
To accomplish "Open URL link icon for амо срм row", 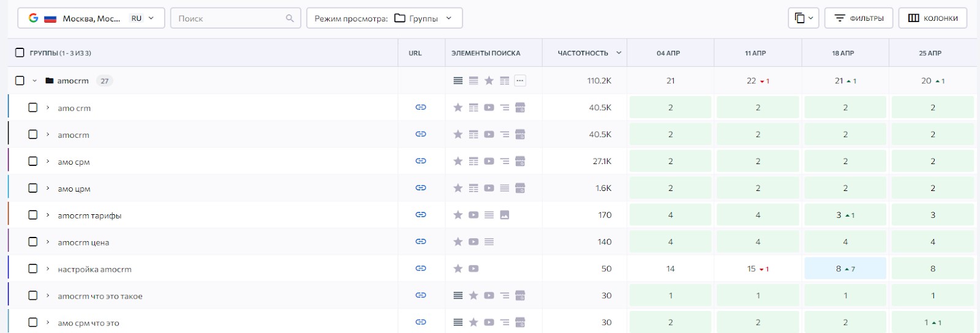I will pos(421,161).
